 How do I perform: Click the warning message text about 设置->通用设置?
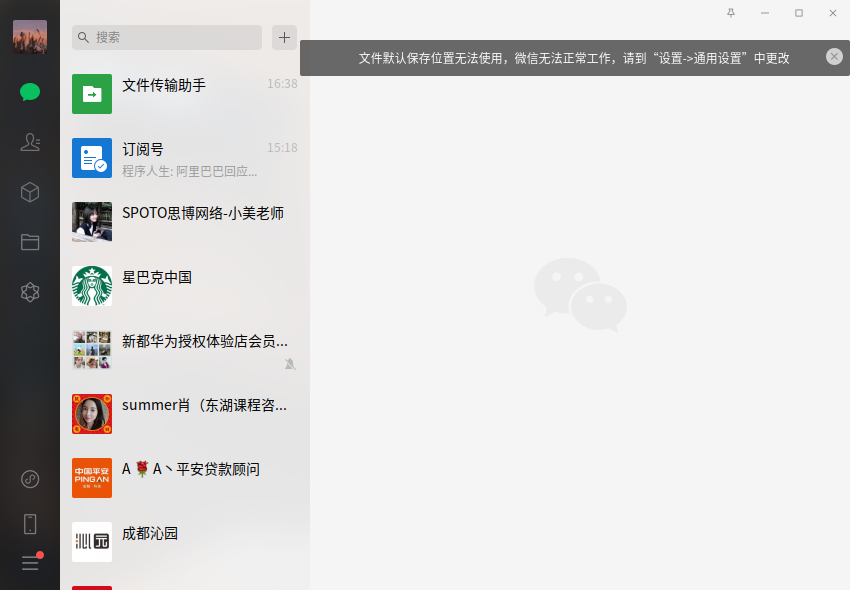pos(574,58)
